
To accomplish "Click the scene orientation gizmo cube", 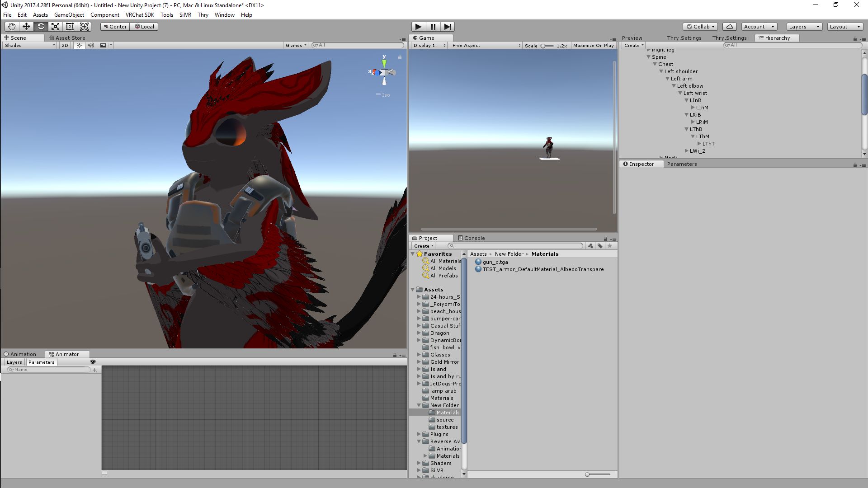I will coord(383,72).
